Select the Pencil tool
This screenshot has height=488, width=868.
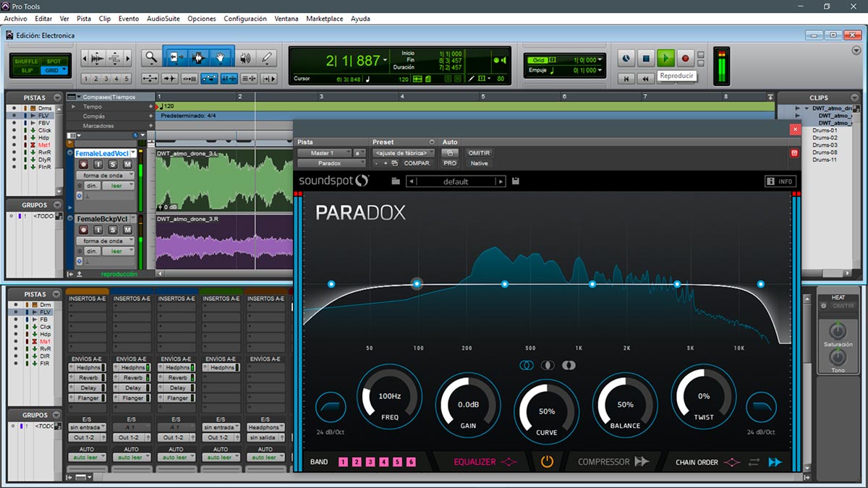[x=267, y=58]
